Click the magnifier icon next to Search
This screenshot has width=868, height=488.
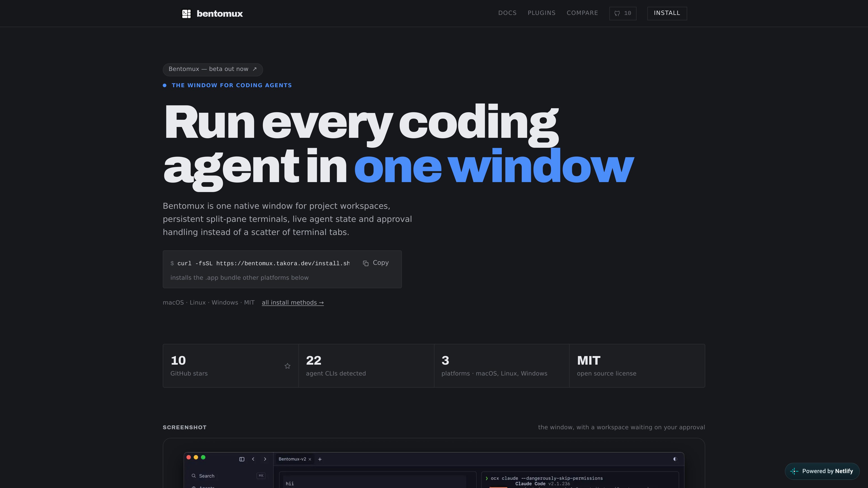pyautogui.click(x=194, y=476)
